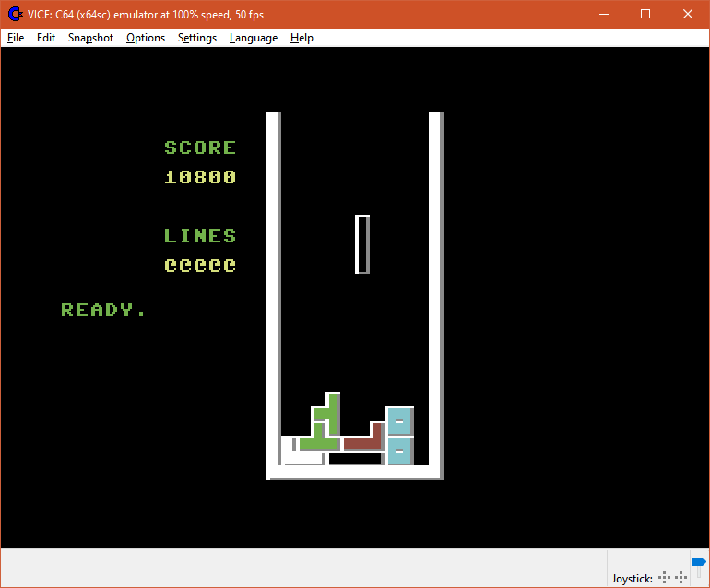The width and height of the screenshot is (710, 588).
Task: Click the first joystick port indicator
Action: coord(664,577)
